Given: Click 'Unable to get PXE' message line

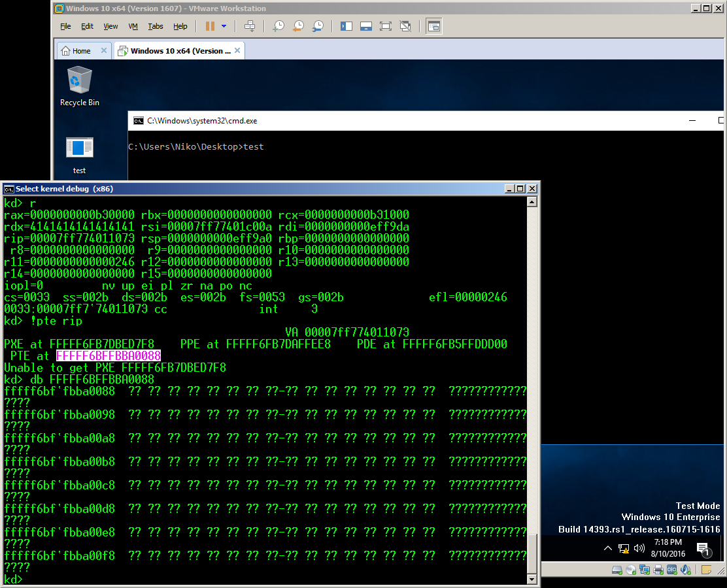Looking at the screenshot, I should click(x=115, y=368).
